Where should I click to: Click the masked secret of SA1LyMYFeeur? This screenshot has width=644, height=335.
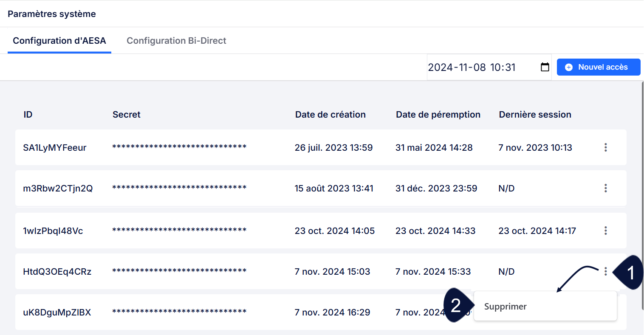(x=179, y=147)
